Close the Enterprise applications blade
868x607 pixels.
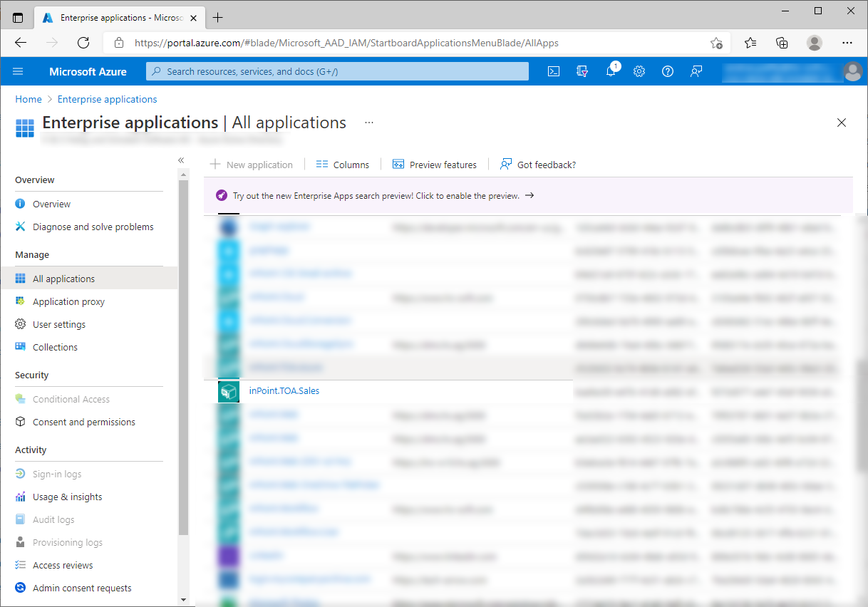(x=842, y=123)
